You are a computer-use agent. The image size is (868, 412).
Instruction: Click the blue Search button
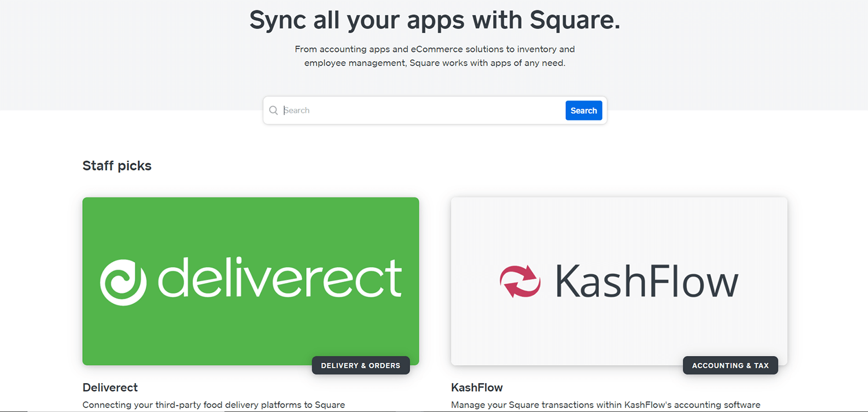click(584, 111)
